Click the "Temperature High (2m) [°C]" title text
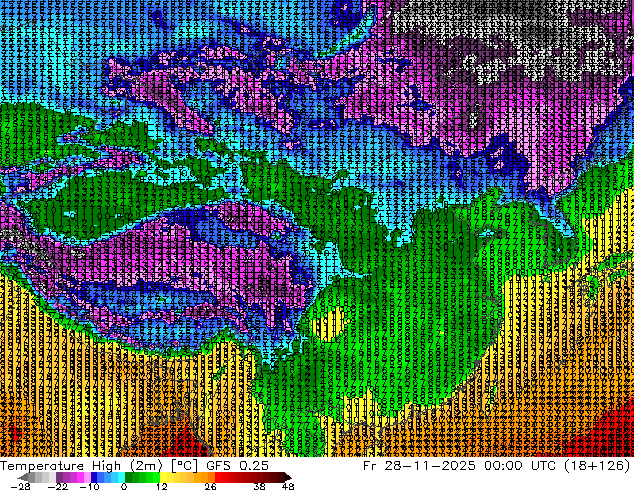 [x=99, y=466]
